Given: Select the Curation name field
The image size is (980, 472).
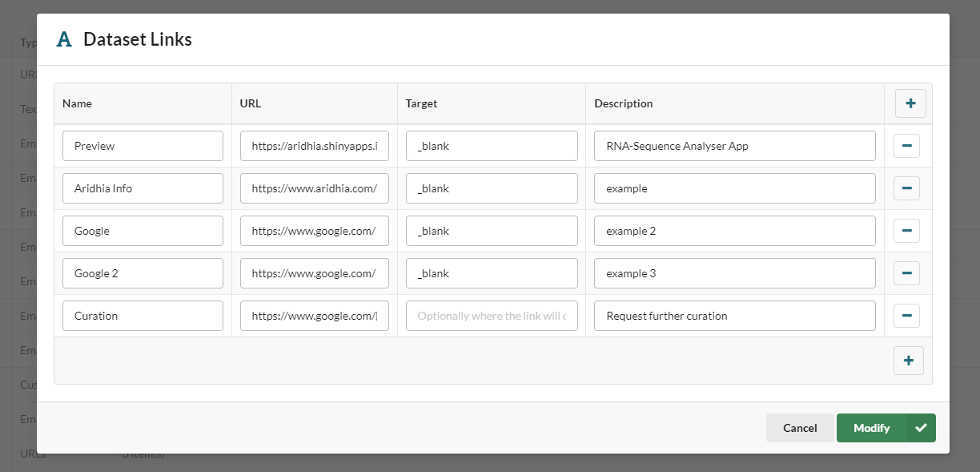Looking at the screenshot, I should pos(143,316).
